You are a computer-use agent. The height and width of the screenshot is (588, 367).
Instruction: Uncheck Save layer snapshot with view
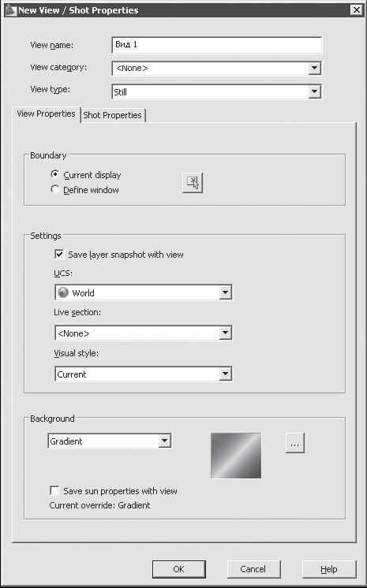[x=59, y=255]
